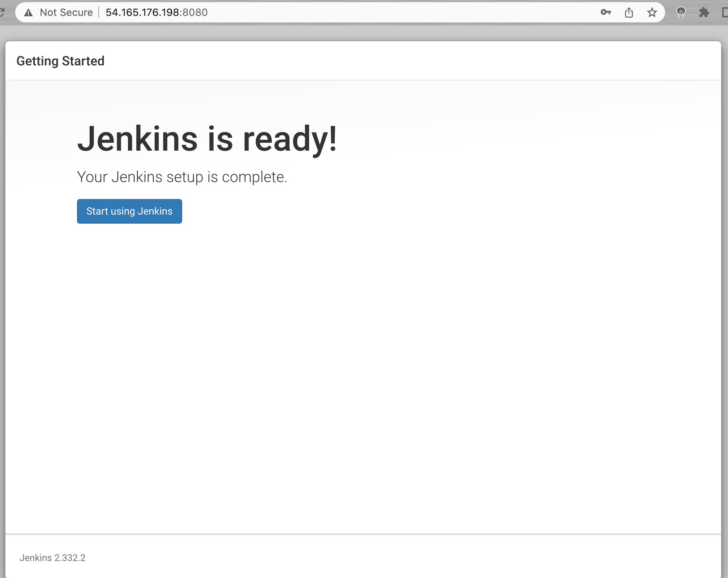Click the Start using Jenkins button
Screen dimensions: 728x578
click(x=129, y=211)
